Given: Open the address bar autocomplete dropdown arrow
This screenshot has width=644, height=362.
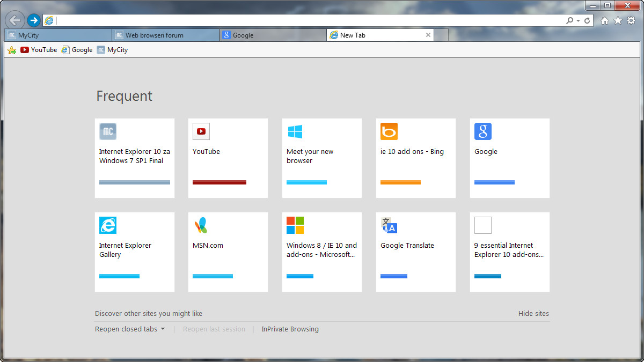Looking at the screenshot, I should [x=578, y=20].
